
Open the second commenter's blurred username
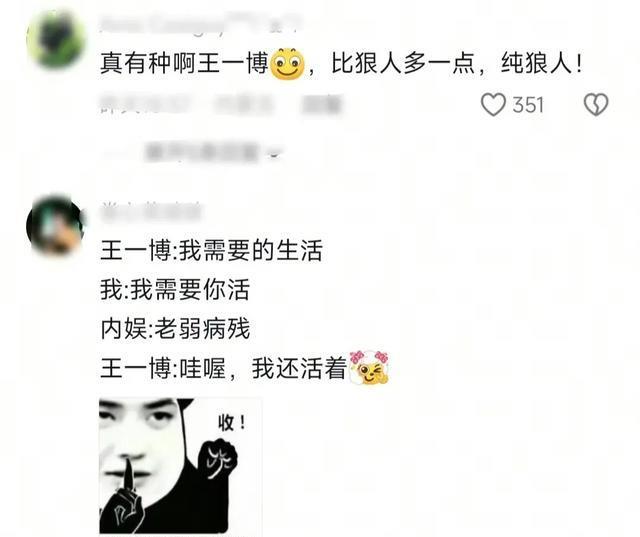(150, 210)
